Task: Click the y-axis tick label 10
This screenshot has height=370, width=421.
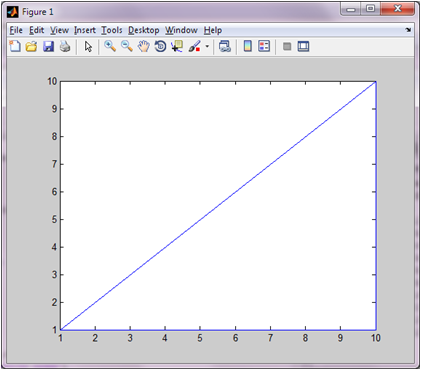Action: point(52,81)
